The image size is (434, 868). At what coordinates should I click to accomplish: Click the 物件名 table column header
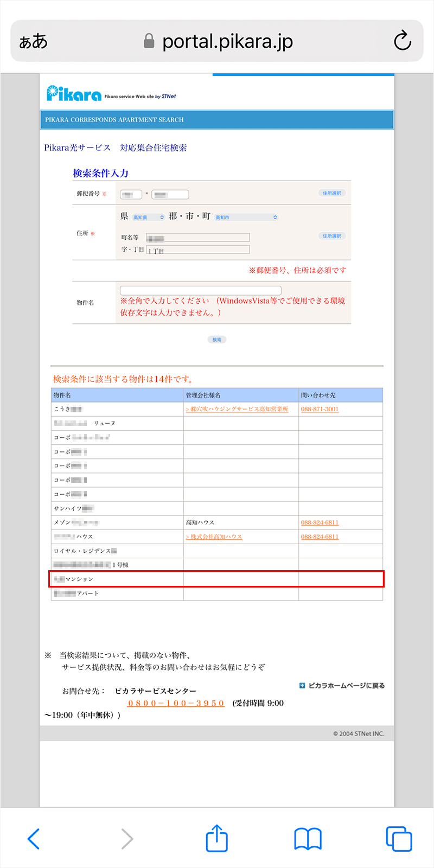(x=117, y=395)
